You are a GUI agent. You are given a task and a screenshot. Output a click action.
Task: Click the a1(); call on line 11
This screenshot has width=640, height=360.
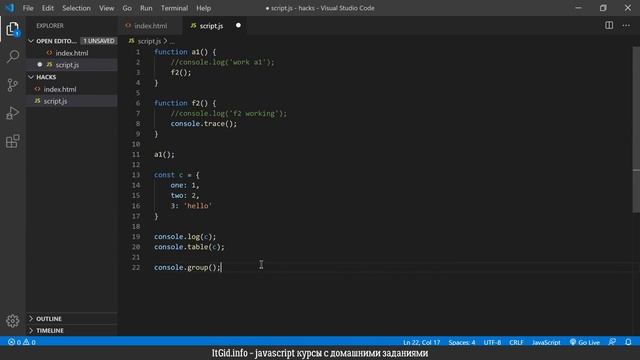tap(164, 155)
